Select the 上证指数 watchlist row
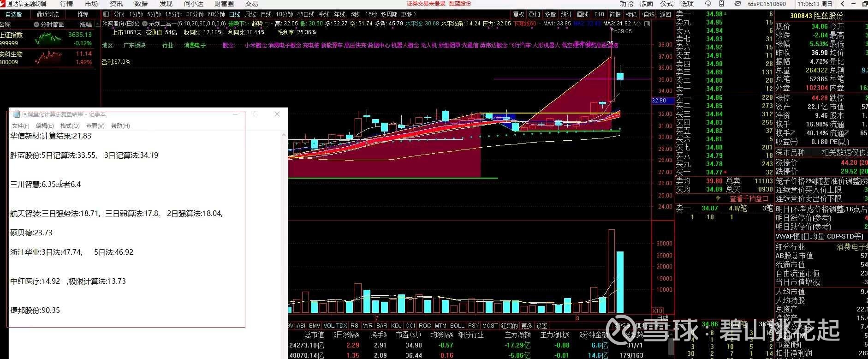The height and width of the screenshot is (359, 868). pyautogui.click(x=47, y=39)
